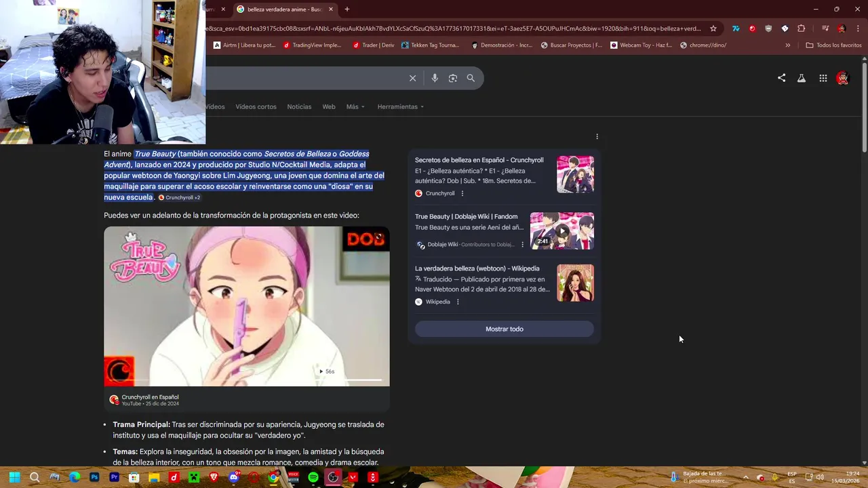Open more options for Doblaje Wiki result
The image size is (868, 488).
point(522,245)
